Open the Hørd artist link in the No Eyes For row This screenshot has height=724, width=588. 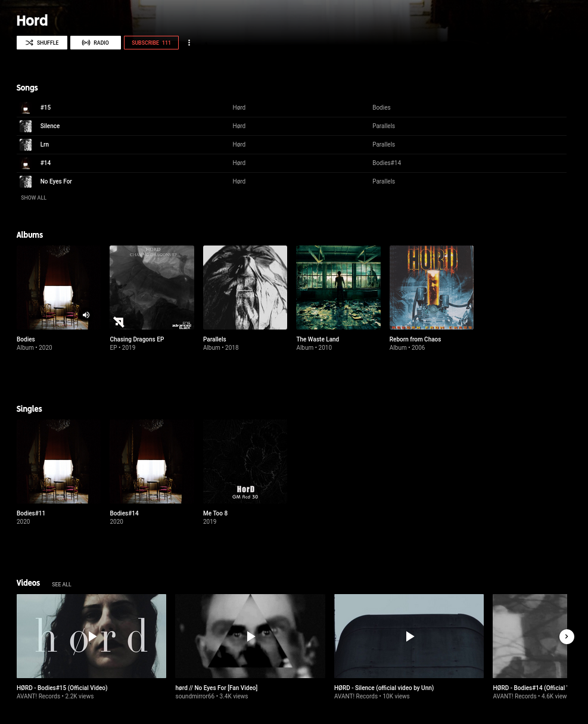pyautogui.click(x=239, y=182)
